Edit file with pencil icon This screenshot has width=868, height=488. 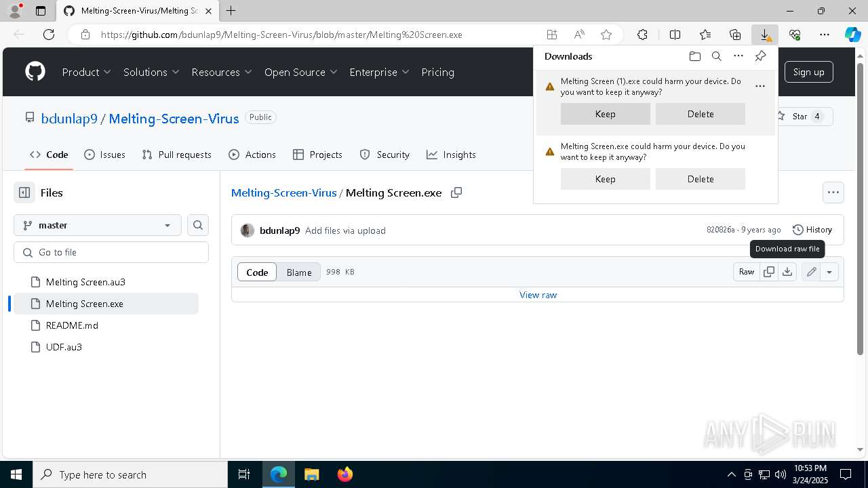(x=811, y=272)
